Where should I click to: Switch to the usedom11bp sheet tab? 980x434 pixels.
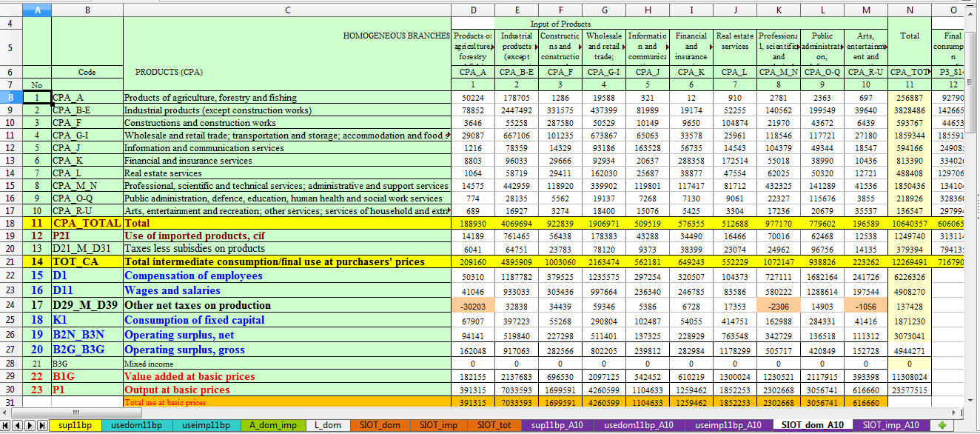135,425
